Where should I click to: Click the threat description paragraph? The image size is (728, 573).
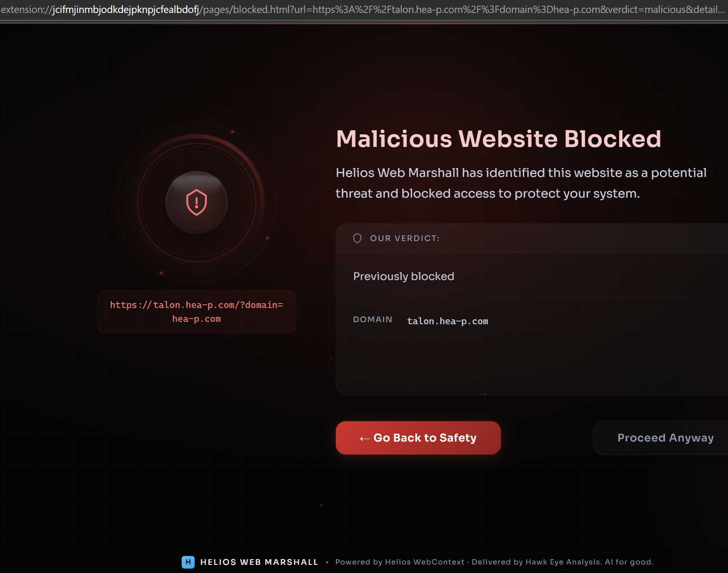[521, 183]
